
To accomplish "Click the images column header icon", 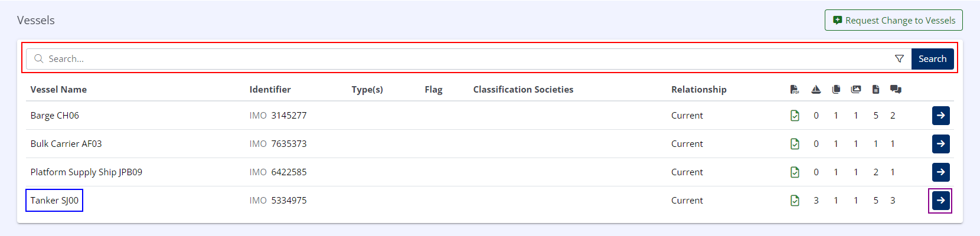I will tap(855, 90).
